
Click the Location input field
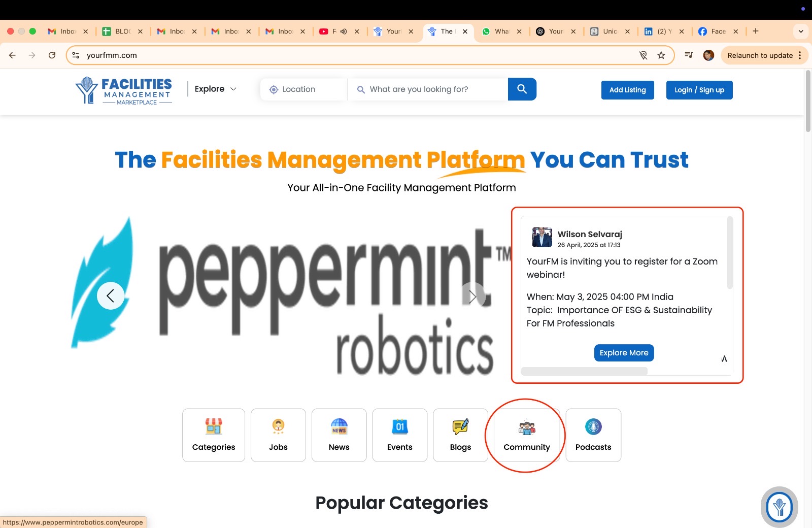304,89
